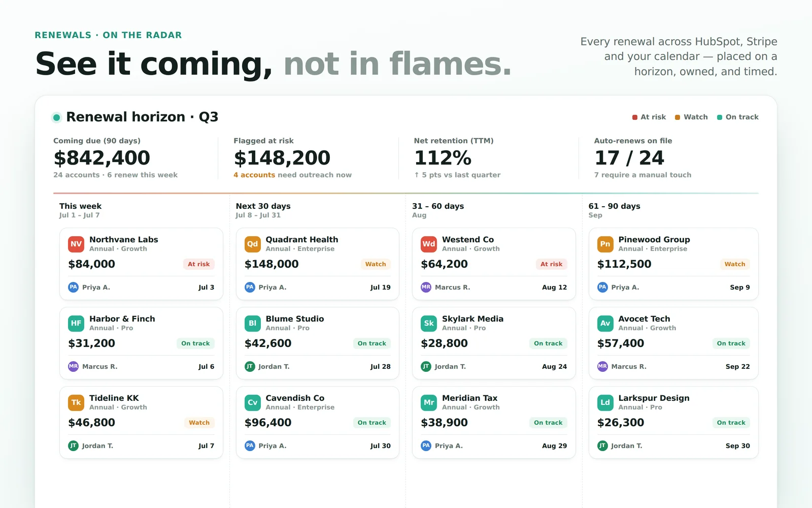812x508 pixels.
Task: Click Priya A. avatar on Quadrant Health card
Action: point(250,287)
